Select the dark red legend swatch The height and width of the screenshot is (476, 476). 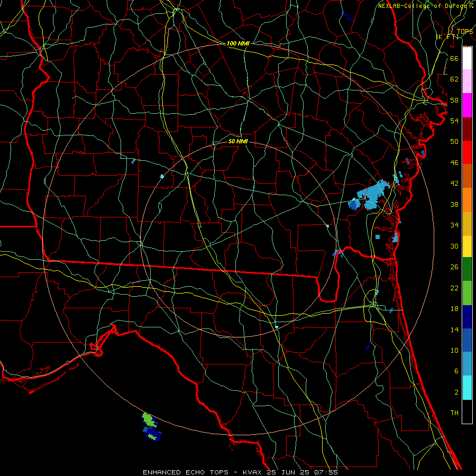[467, 129]
